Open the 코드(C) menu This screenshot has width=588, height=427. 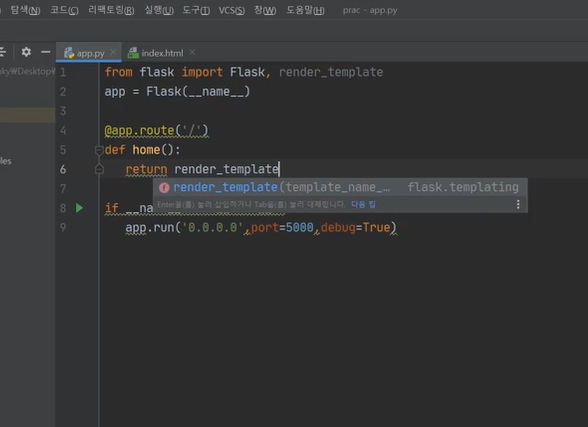pyautogui.click(x=64, y=10)
